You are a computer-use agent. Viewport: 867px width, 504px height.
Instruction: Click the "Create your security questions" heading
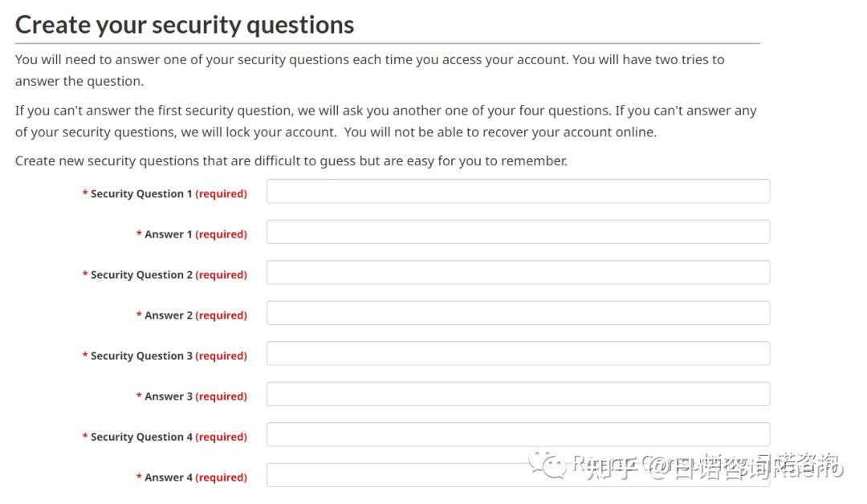(x=185, y=25)
